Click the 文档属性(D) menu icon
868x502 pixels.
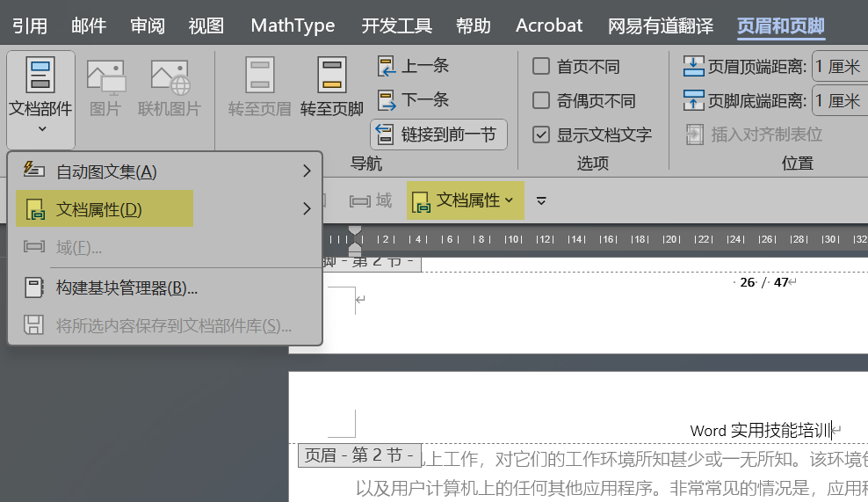(x=35, y=210)
